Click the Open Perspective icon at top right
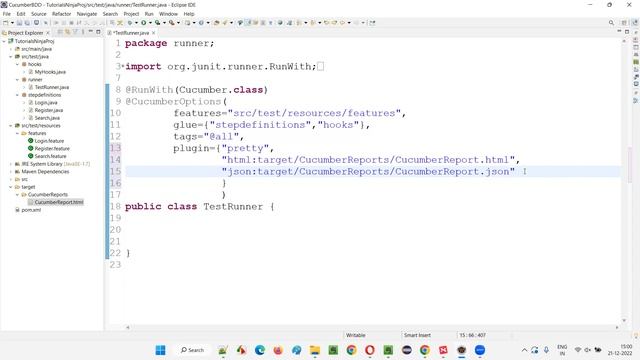 [624, 23]
